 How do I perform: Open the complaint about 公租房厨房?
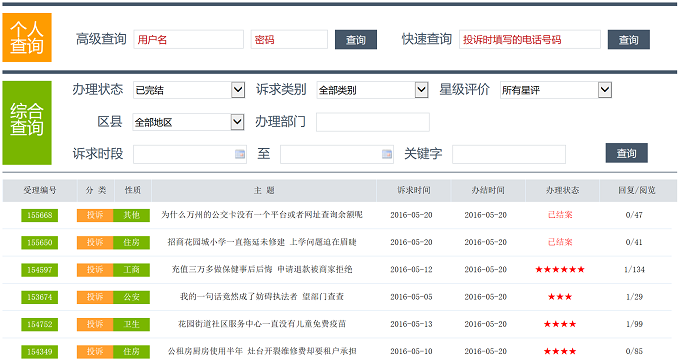(x=262, y=351)
